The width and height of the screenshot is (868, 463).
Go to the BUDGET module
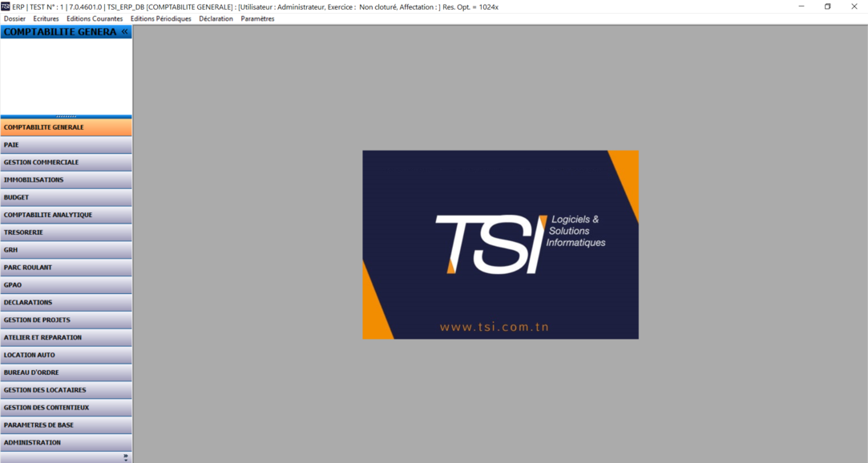click(66, 198)
